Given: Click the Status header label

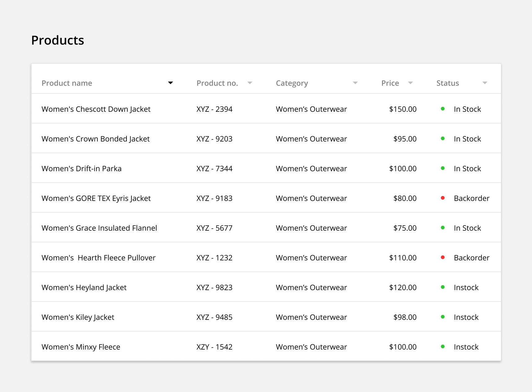Looking at the screenshot, I should click(448, 83).
